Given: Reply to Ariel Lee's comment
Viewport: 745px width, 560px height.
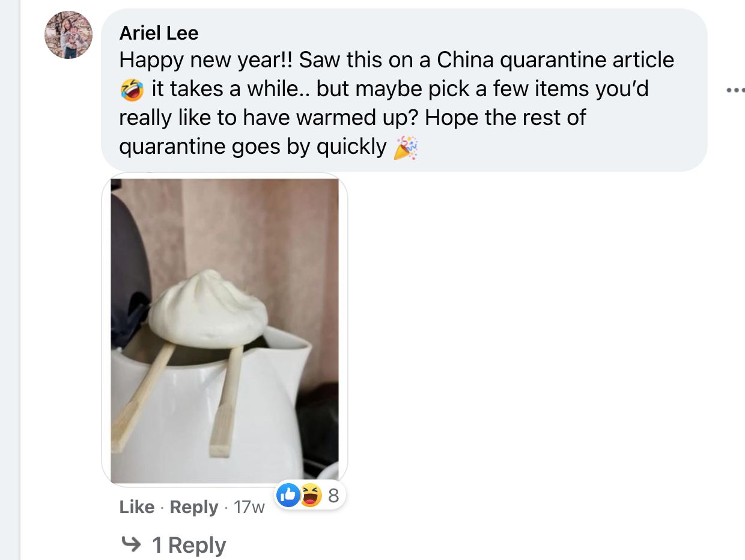Looking at the screenshot, I should tap(194, 507).
